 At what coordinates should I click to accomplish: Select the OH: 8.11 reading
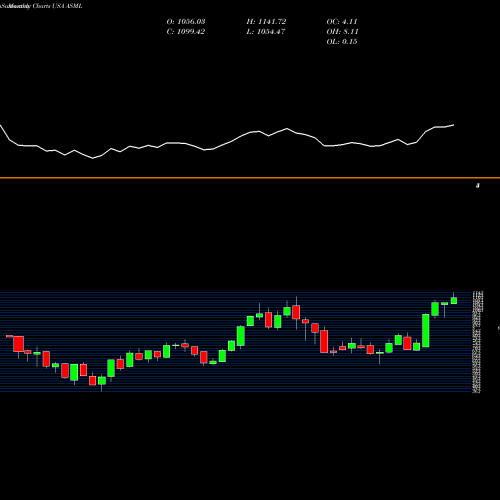[342, 32]
